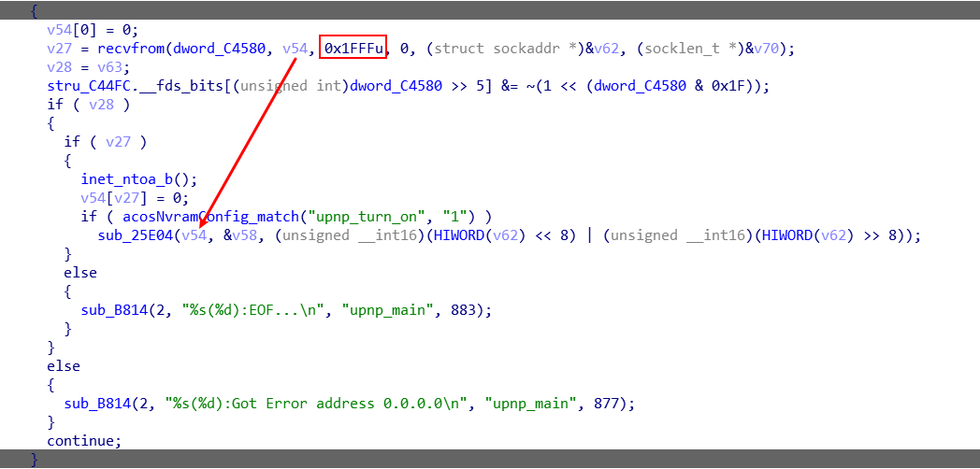This screenshot has width=980, height=469.
Task: Click the 'if ( v27 )' condition
Action: tap(105, 142)
